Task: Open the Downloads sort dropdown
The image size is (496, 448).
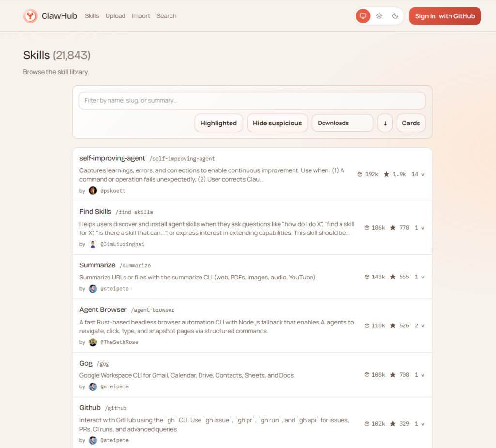Action: (342, 123)
